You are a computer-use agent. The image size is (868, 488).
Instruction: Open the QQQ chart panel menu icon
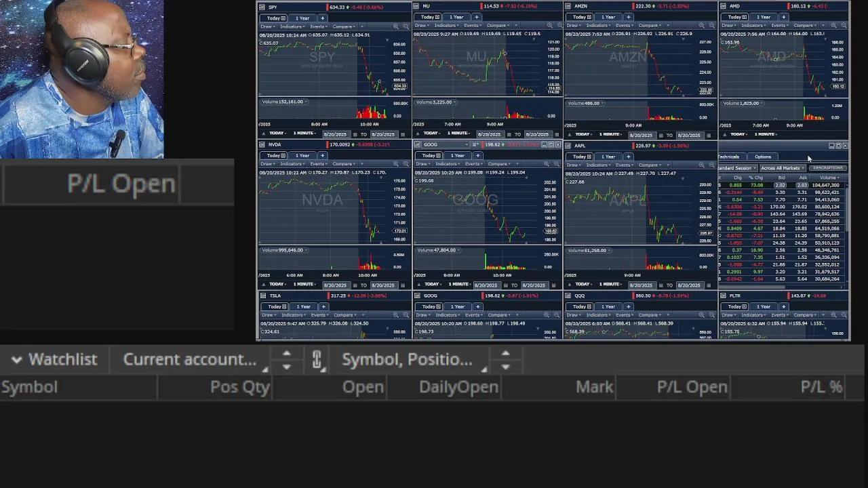pyautogui.click(x=568, y=296)
